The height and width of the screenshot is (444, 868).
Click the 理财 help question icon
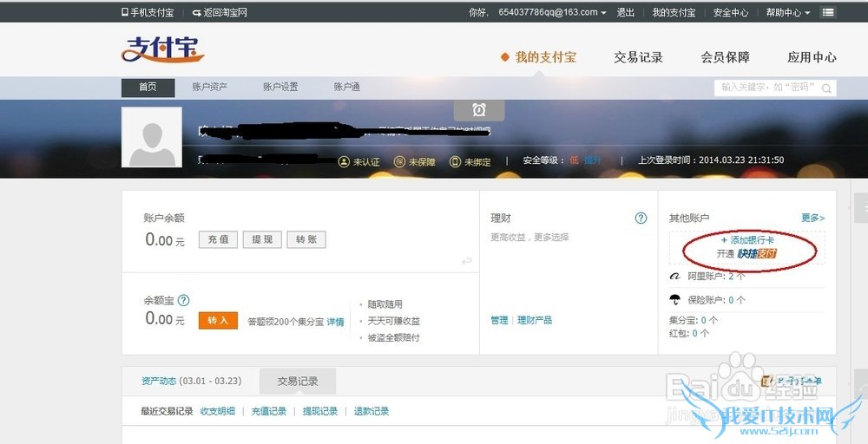tap(641, 218)
